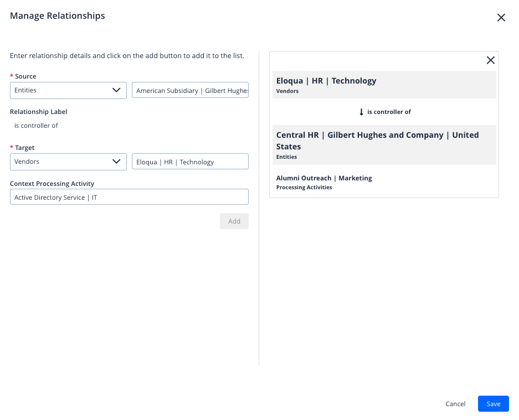This screenshot has height=420, width=519.
Task: Remove the Eloqua relationship card
Action: pyautogui.click(x=490, y=60)
